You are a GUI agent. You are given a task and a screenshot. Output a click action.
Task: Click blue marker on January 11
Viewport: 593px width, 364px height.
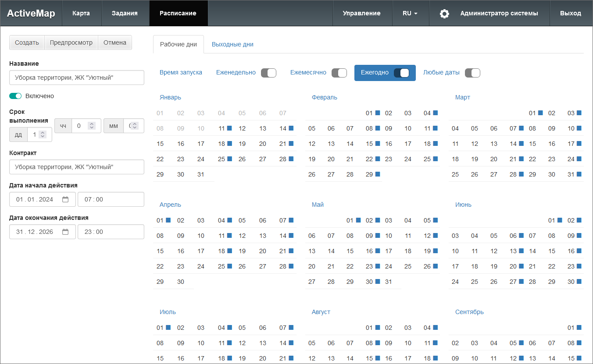229,128
